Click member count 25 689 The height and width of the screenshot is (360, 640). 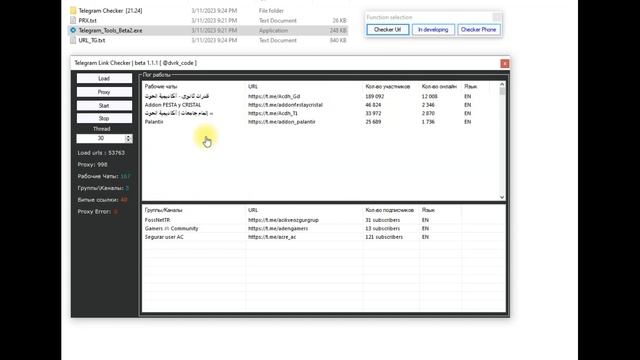373,122
